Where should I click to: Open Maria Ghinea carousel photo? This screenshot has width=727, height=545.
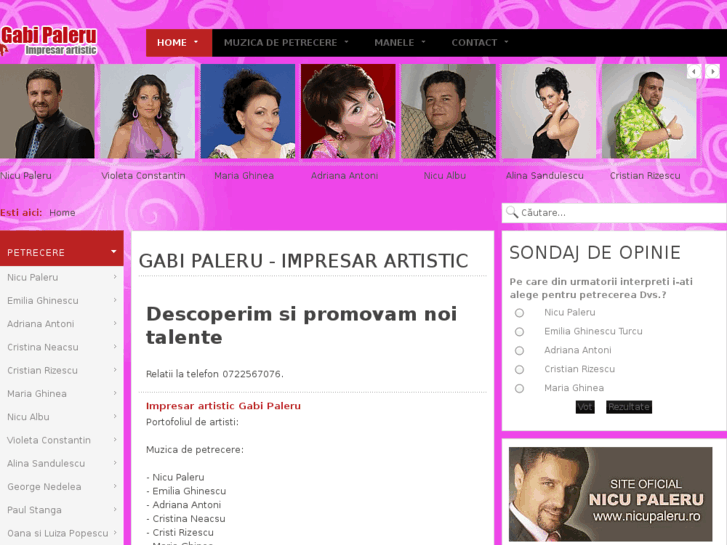click(248, 111)
